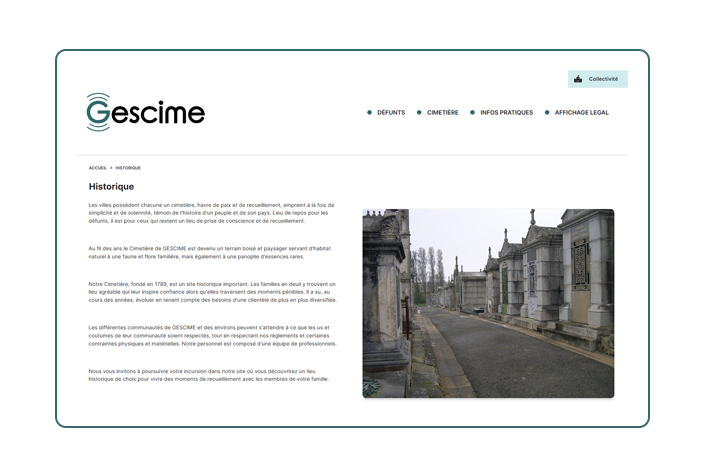
Task: Click the bullet dot before INFOS PRATIQUES
Action: [473, 113]
